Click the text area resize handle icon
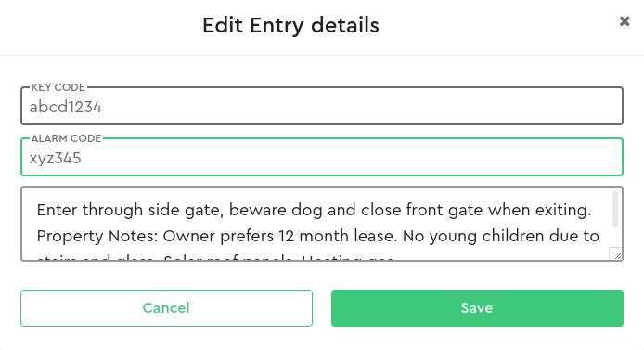 click(618, 256)
